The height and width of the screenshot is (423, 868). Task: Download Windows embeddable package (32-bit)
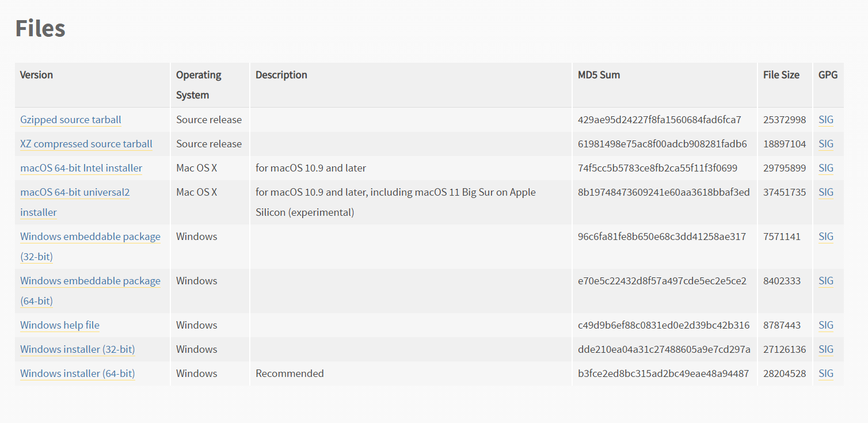(x=90, y=246)
